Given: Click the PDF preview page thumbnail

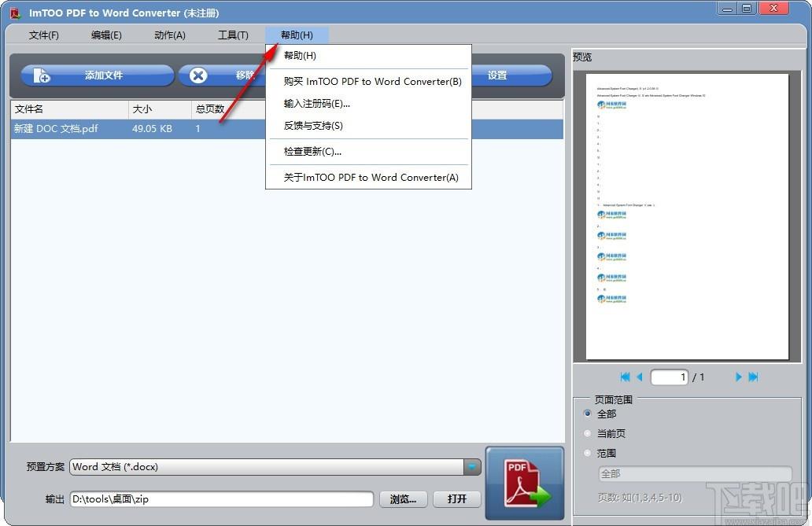Looking at the screenshot, I should coord(687,216).
